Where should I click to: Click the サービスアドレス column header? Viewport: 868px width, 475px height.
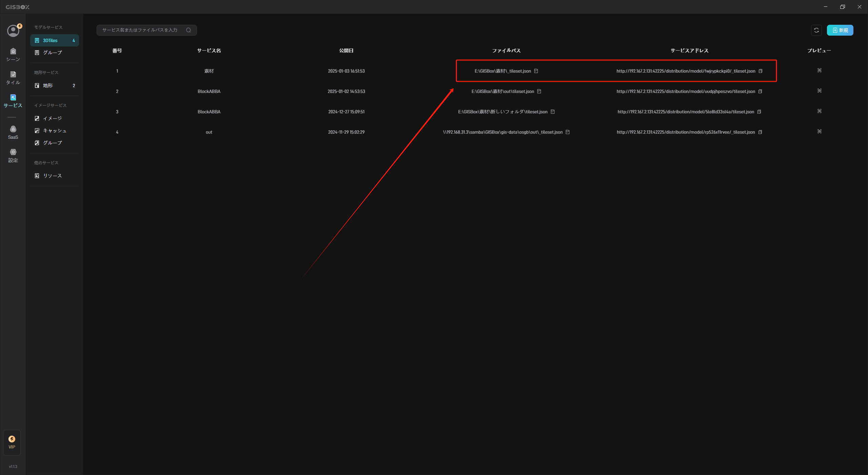coord(689,51)
